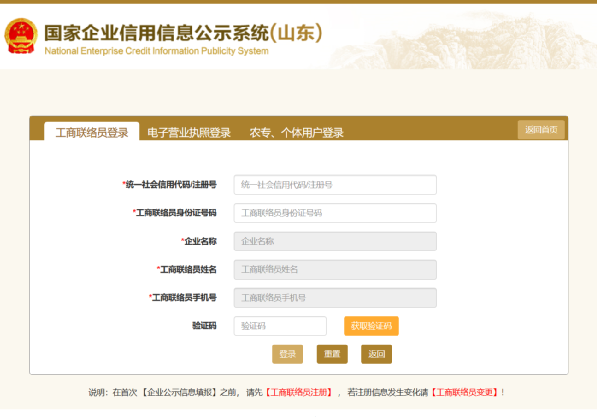Click the orange 获取验证码 button
Screen dimensions: 598x417
pyautogui.click(x=371, y=326)
